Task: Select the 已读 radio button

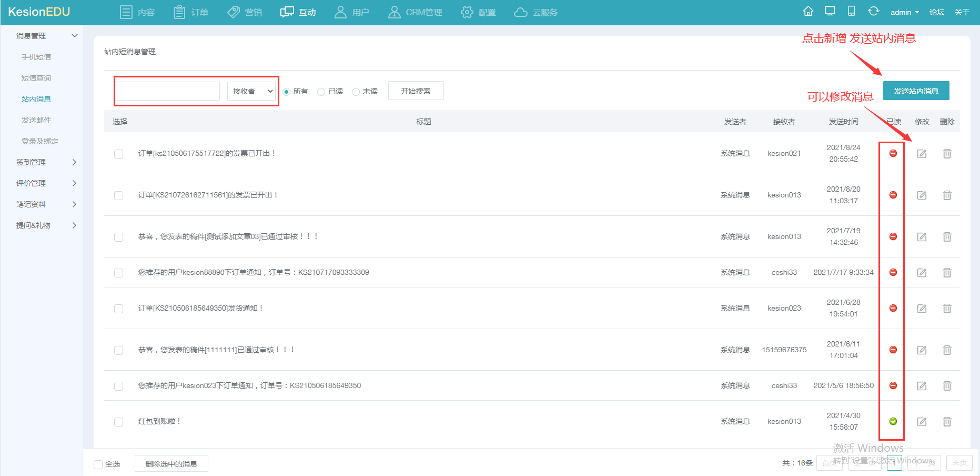Action: click(x=321, y=92)
